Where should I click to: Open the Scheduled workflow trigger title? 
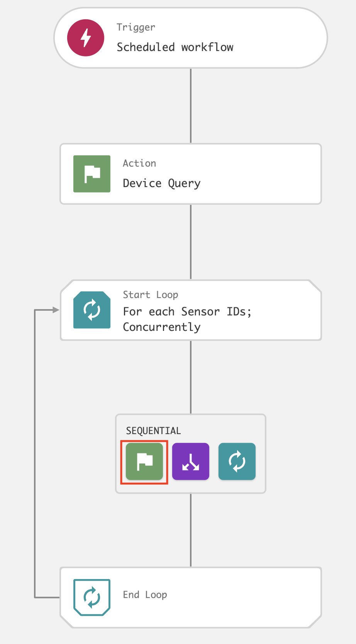[175, 47]
